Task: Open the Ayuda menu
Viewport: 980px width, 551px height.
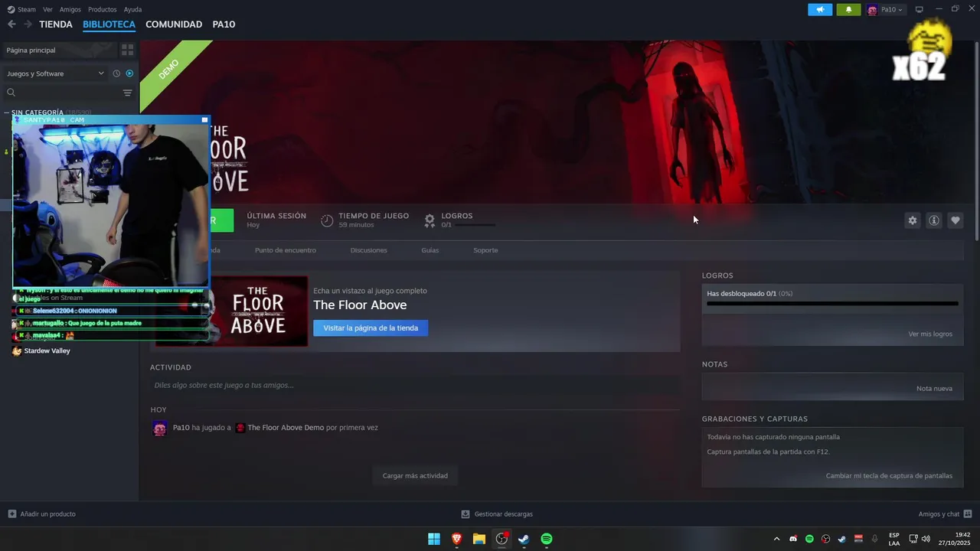Action: 132,9
